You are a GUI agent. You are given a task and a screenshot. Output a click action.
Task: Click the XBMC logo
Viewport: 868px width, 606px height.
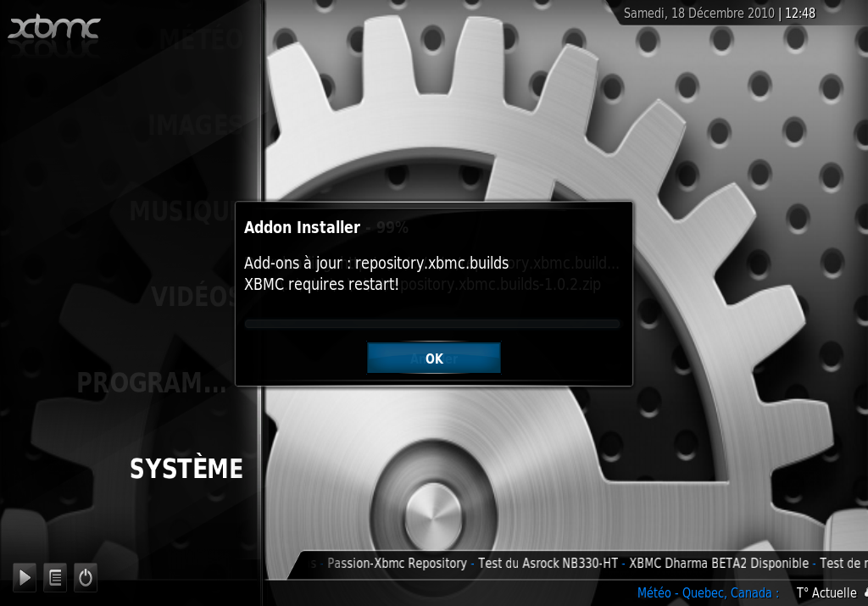[54, 28]
